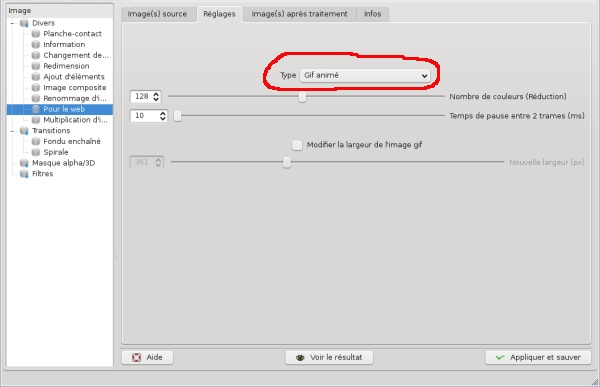Viewport: 600px width, 387px height.
Task: Click the Nouvelle largeur slider handle
Action: pos(287,162)
